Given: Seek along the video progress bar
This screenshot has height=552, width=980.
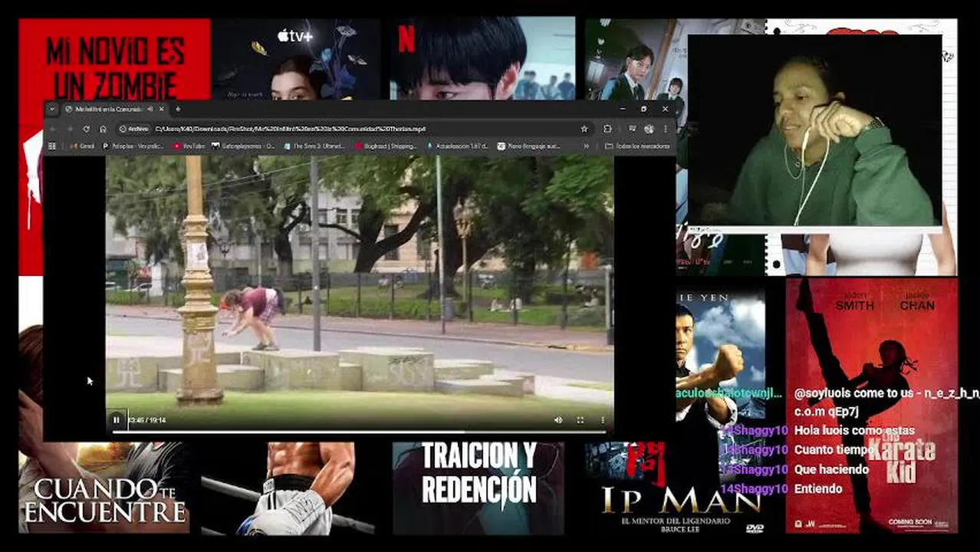Looking at the screenshot, I should click(360, 432).
